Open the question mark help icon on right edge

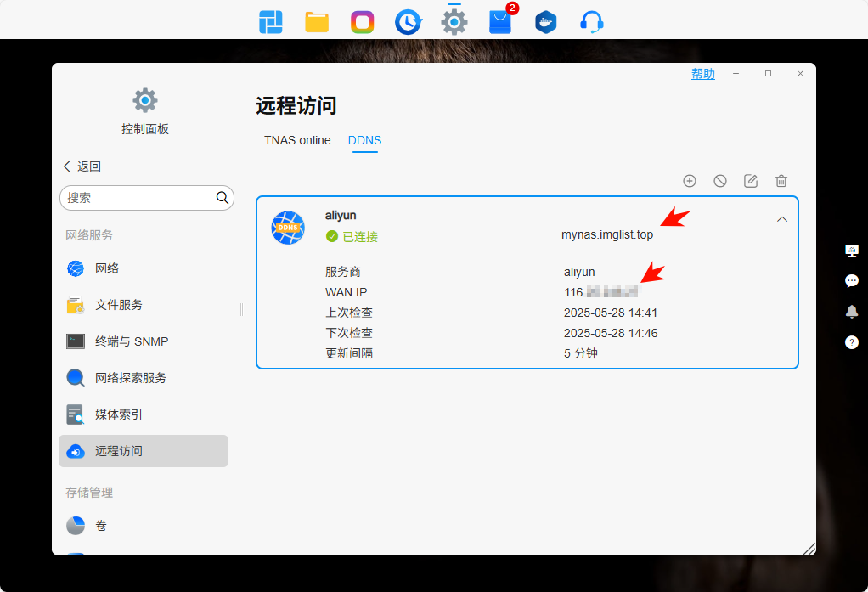coord(851,342)
